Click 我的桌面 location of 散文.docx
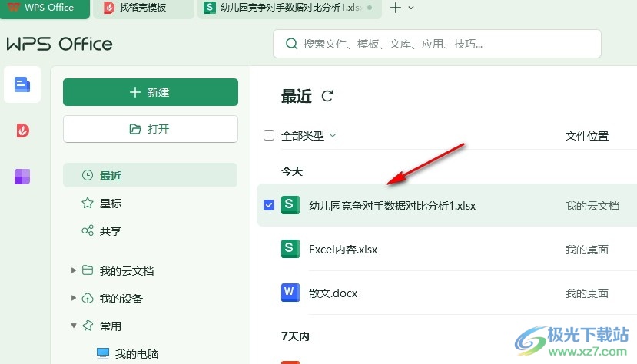 tap(586, 293)
